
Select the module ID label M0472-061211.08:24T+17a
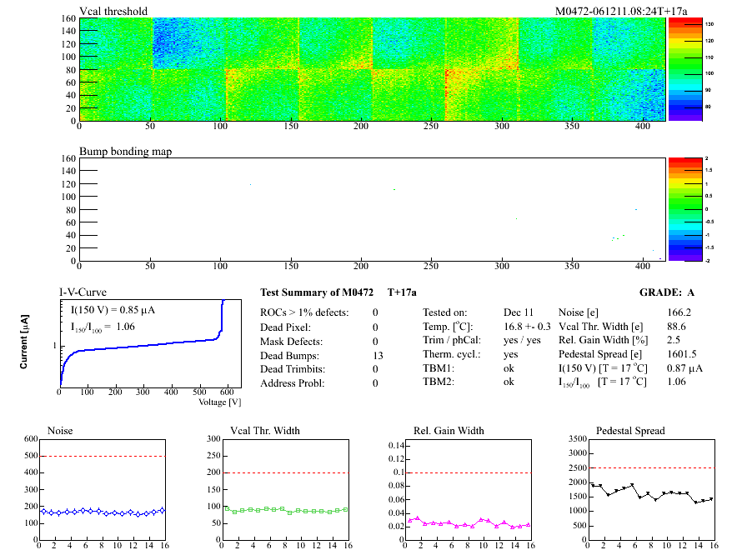coord(621,12)
